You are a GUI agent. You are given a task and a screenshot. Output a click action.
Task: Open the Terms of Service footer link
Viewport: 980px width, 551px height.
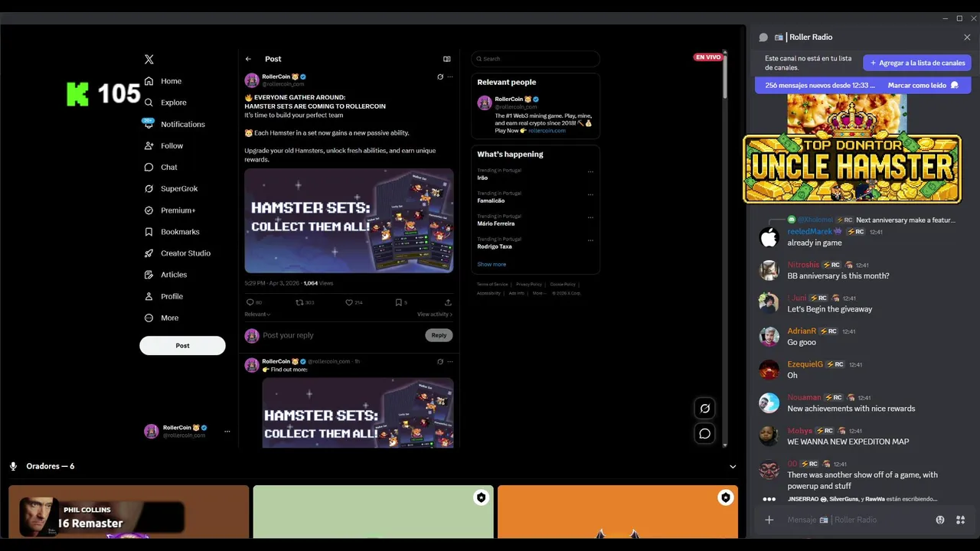coord(492,284)
